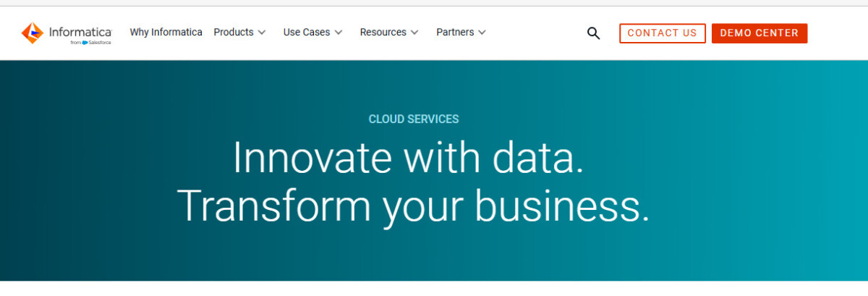Click the Cloud Services heading label
Screen dimensions: 868x296
coord(414,119)
